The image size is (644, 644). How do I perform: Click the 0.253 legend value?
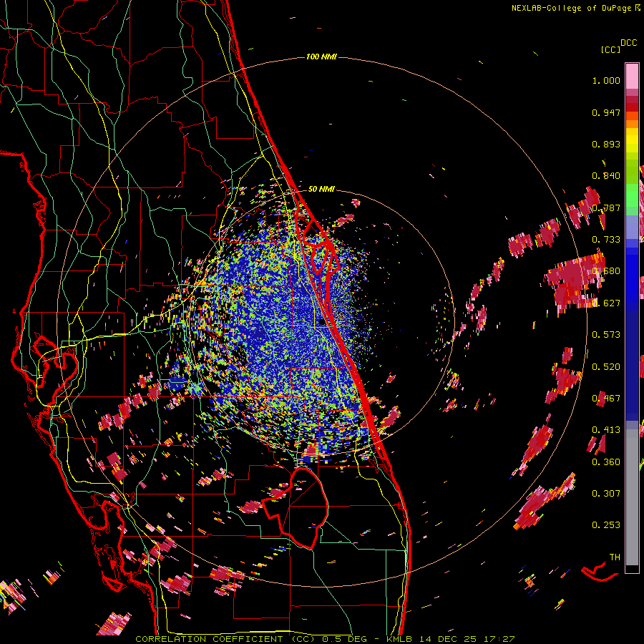pyautogui.click(x=606, y=525)
